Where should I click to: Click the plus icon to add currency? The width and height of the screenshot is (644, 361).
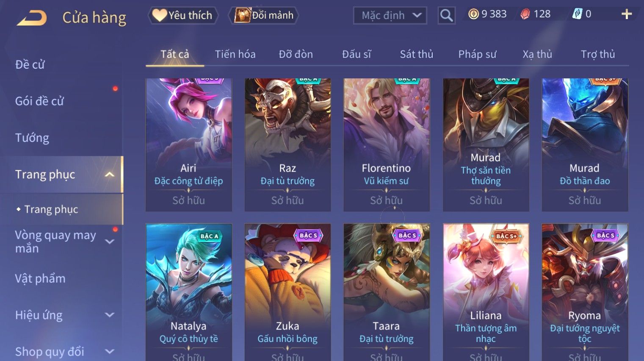pyautogui.click(x=627, y=14)
